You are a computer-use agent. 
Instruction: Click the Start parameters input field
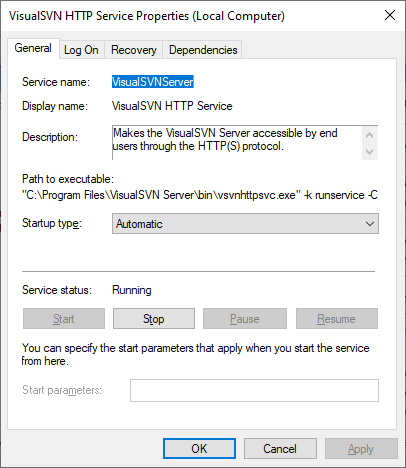coord(254,390)
